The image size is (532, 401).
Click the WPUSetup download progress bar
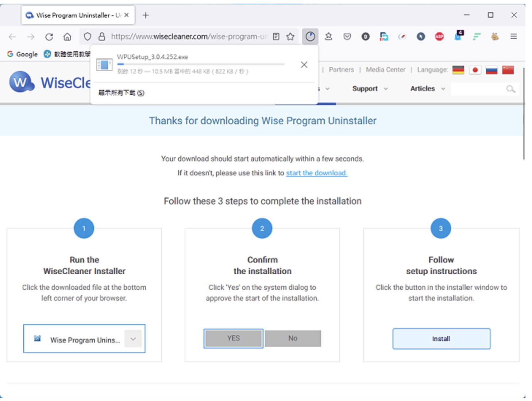(x=201, y=64)
